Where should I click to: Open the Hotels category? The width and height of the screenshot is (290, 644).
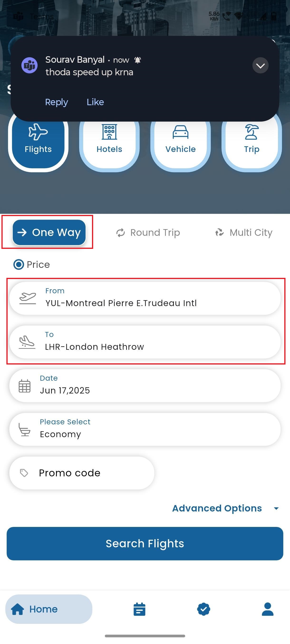109,140
